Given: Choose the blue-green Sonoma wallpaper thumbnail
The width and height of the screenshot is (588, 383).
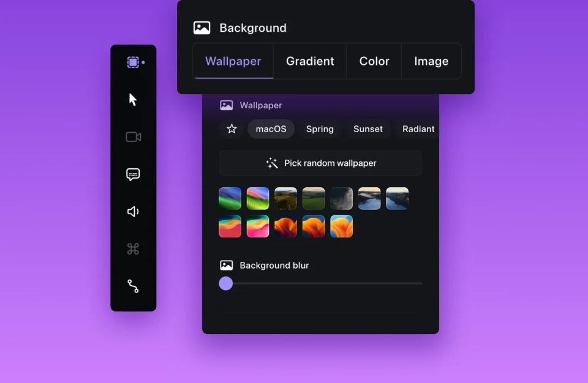Looking at the screenshot, I should [230, 198].
